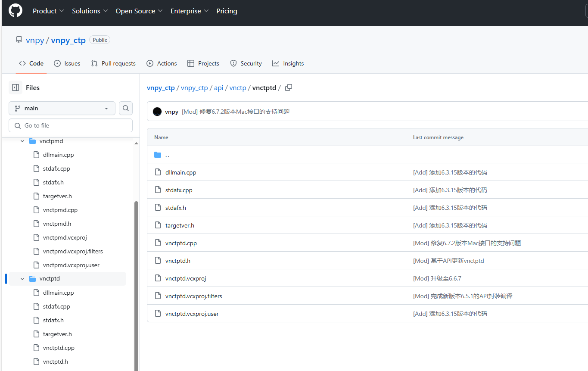Open the Open Source menu dropdown
588x371 pixels.
tap(139, 11)
